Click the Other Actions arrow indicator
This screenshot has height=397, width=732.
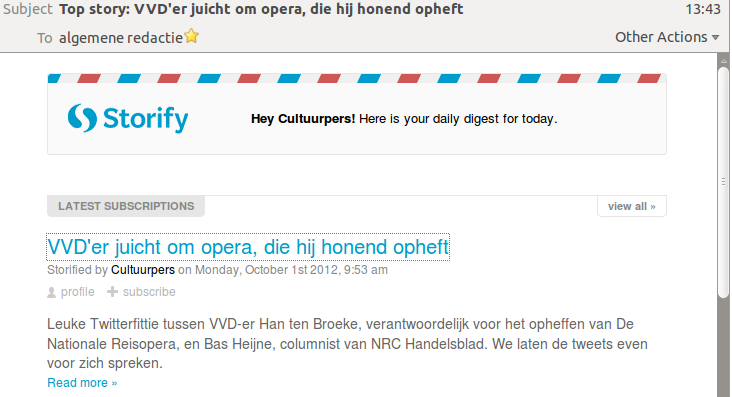pyautogui.click(x=715, y=38)
